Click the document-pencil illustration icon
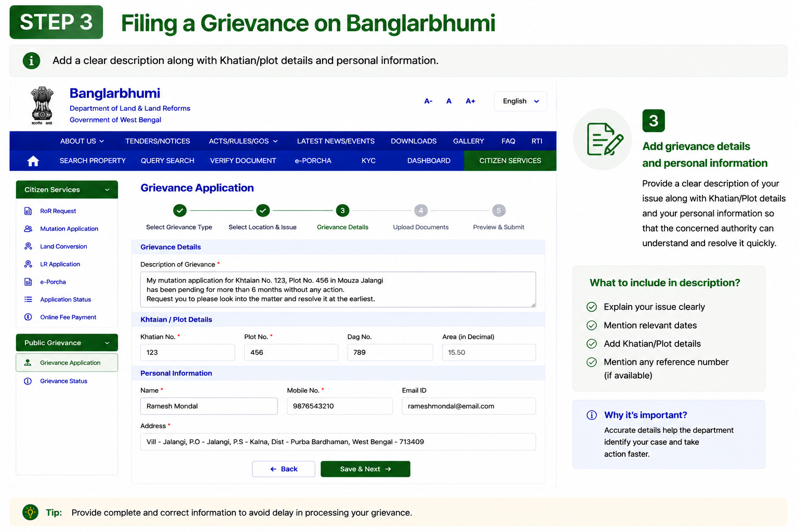This screenshot has width=798, height=532. tap(604, 139)
